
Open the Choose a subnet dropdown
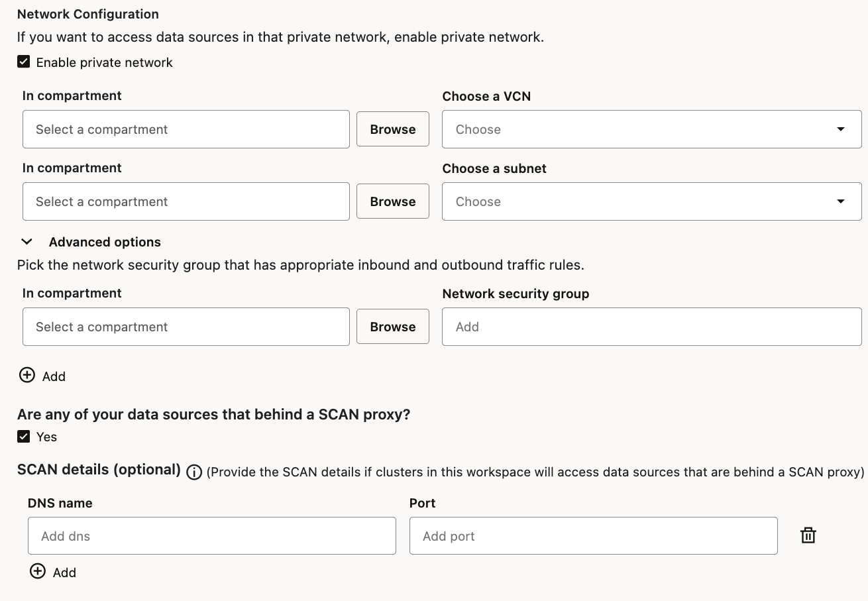[651, 201]
